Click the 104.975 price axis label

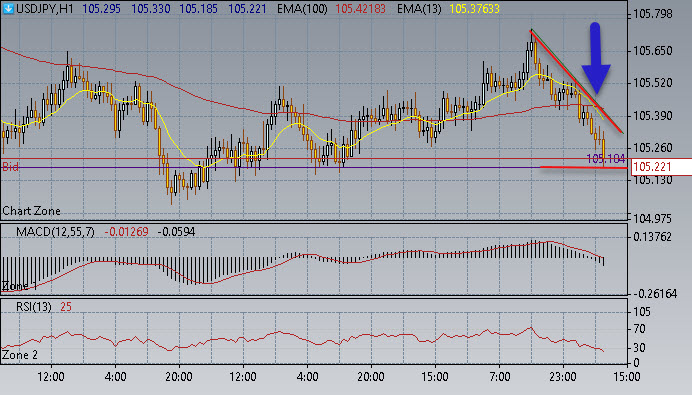pos(653,218)
